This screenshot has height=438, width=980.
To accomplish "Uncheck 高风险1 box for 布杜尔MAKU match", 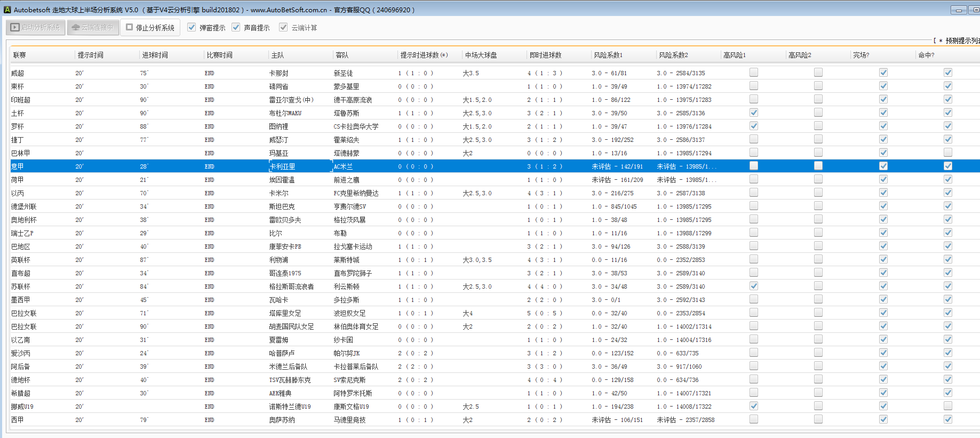I will coord(754,113).
